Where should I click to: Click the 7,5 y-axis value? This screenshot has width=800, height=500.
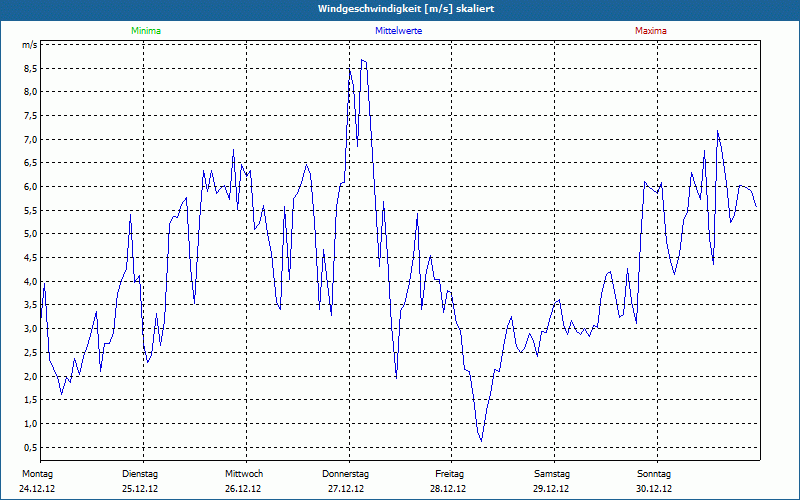31,116
